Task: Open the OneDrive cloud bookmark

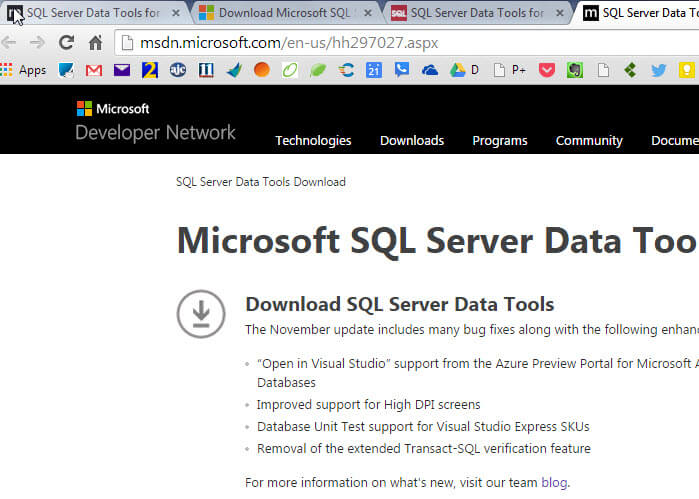Action: (430, 70)
